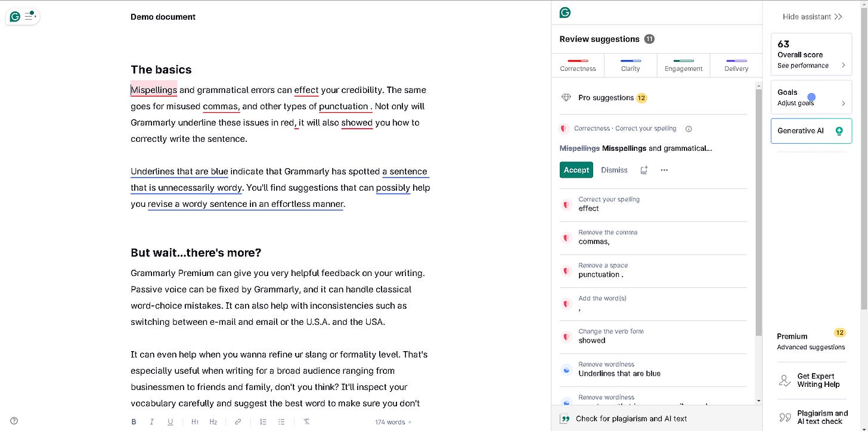The height and width of the screenshot is (431, 868).
Task: Toggle underline formatting
Action: [x=170, y=421]
